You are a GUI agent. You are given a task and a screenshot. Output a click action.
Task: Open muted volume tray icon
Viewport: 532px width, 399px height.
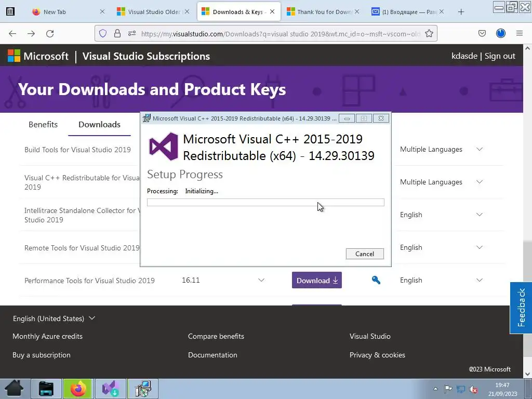474,390
